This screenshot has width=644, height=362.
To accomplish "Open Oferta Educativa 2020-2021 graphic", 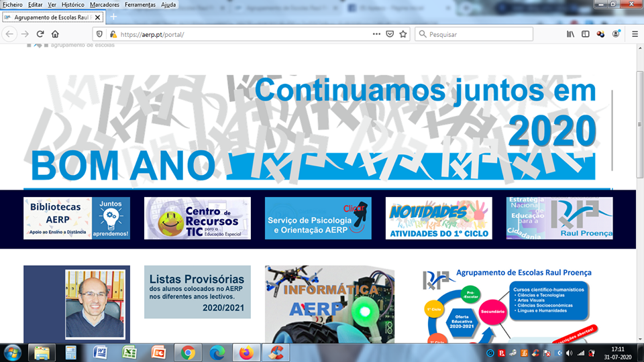I will (x=509, y=306).
